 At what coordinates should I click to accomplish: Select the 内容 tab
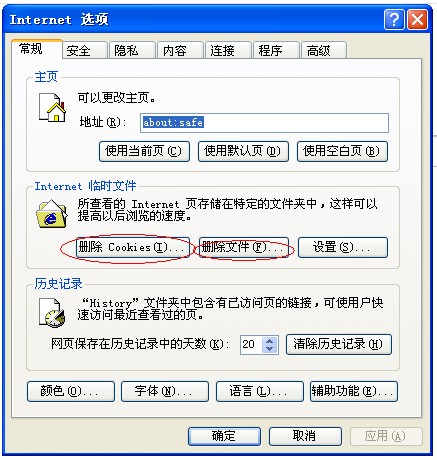[174, 51]
